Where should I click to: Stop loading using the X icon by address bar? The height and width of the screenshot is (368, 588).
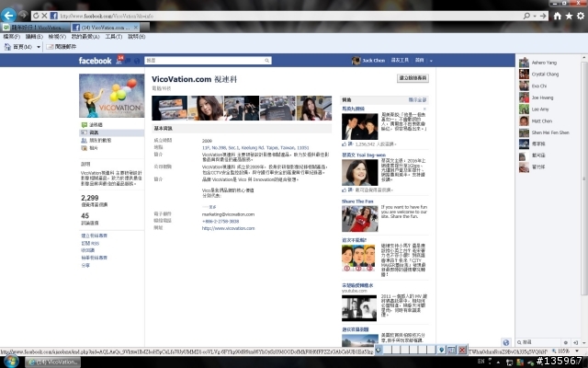tap(44, 16)
